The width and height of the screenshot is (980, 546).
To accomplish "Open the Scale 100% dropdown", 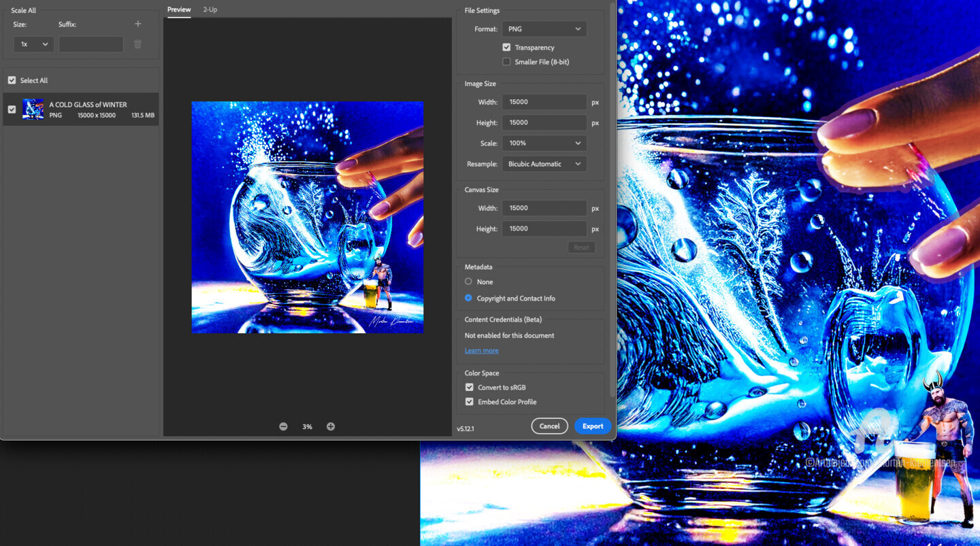I will 544,143.
